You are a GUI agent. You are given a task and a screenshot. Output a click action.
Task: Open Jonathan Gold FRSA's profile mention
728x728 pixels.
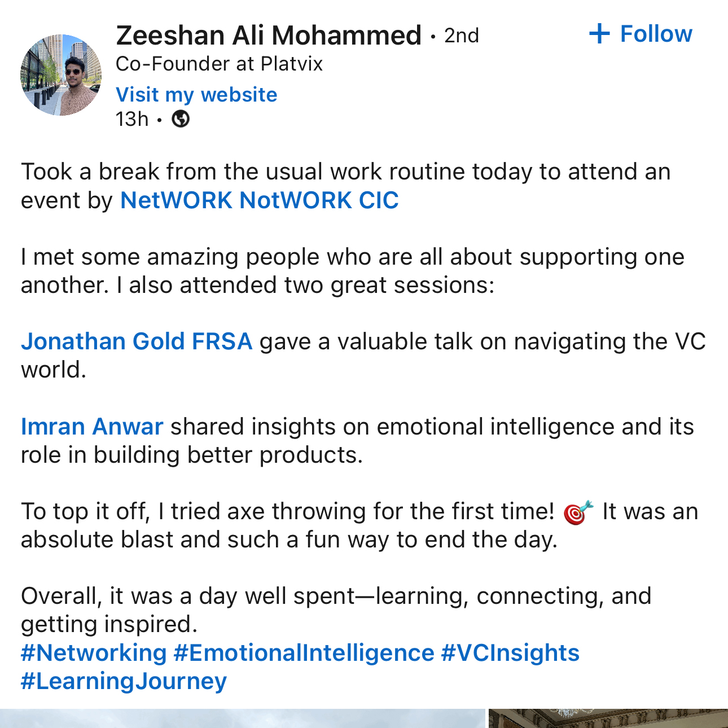pos(137,341)
